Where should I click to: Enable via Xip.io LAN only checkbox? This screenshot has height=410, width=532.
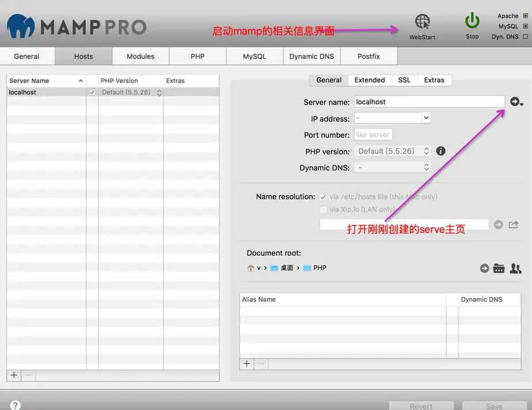pyautogui.click(x=323, y=210)
